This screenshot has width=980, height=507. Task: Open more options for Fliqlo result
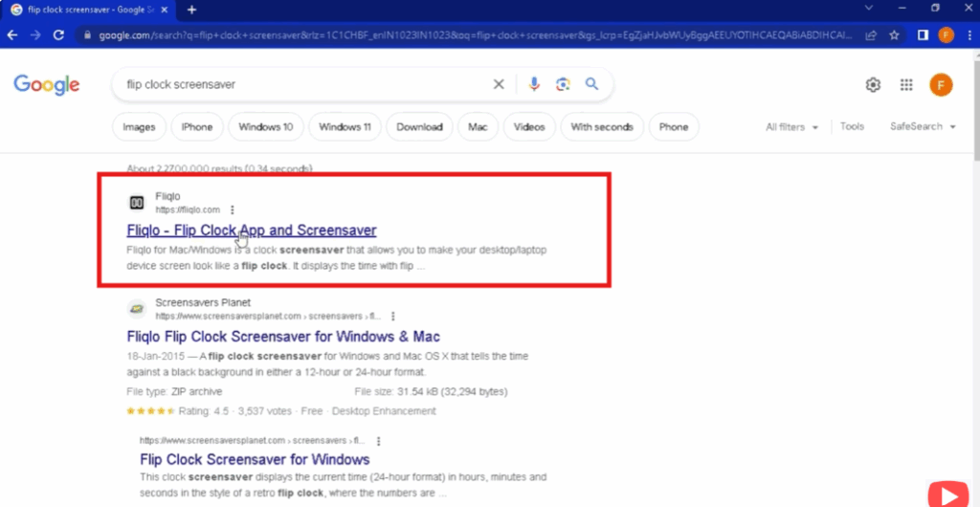[233, 209]
